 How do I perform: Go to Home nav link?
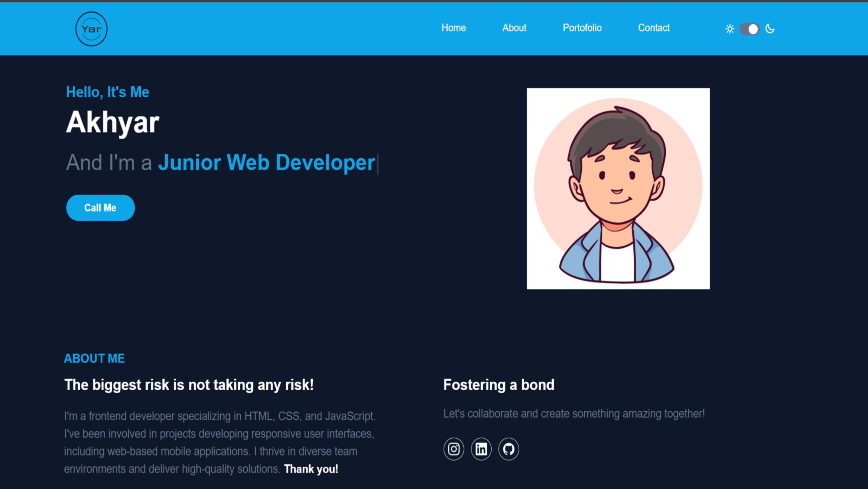(454, 28)
